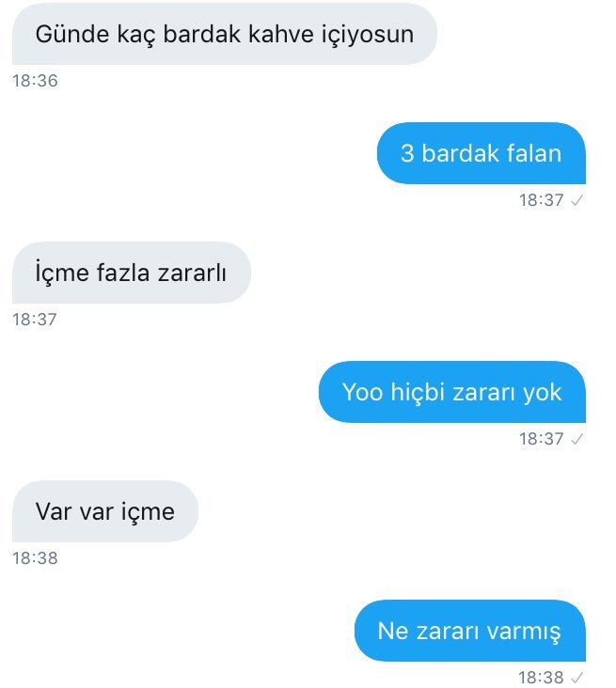Screen dimensions: 616x688
Task: Tap the 'Yoo hiçbi zararı yok' bubble
Action: [452, 392]
